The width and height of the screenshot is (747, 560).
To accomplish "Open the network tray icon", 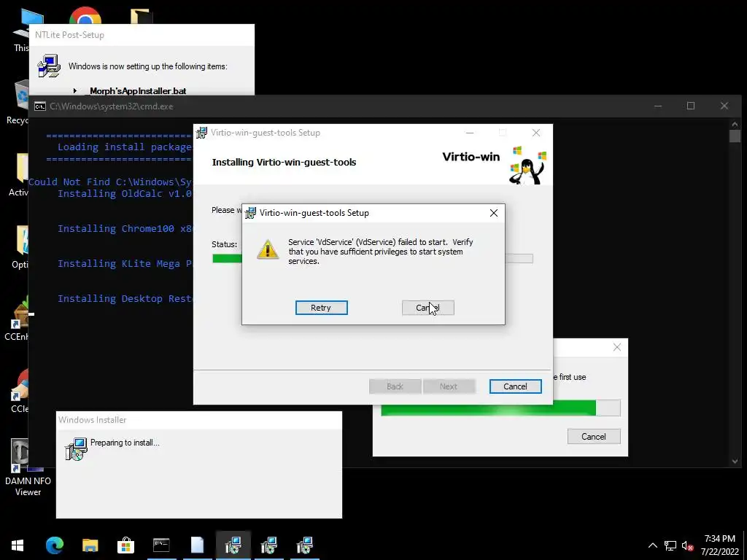I will click(670, 545).
